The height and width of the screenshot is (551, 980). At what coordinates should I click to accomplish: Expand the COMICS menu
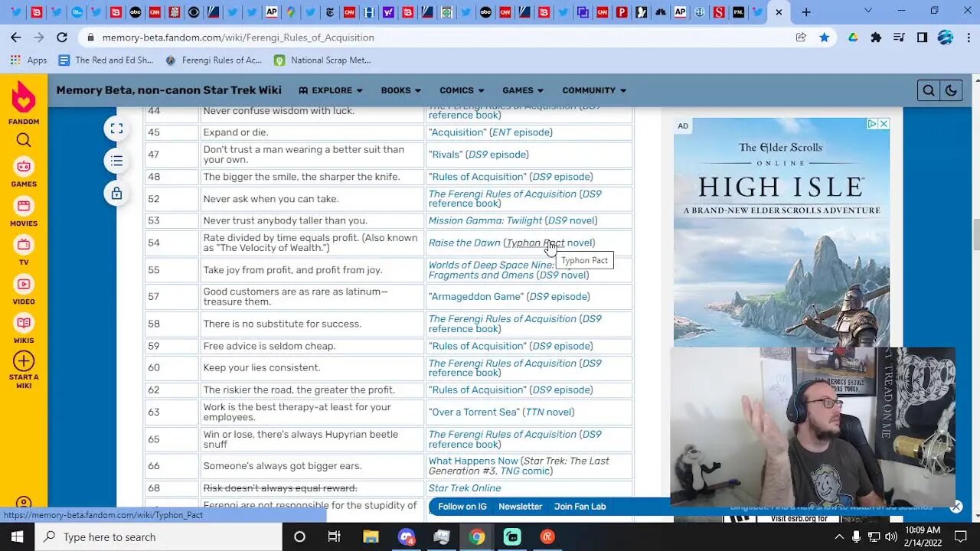tap(462, 90)
